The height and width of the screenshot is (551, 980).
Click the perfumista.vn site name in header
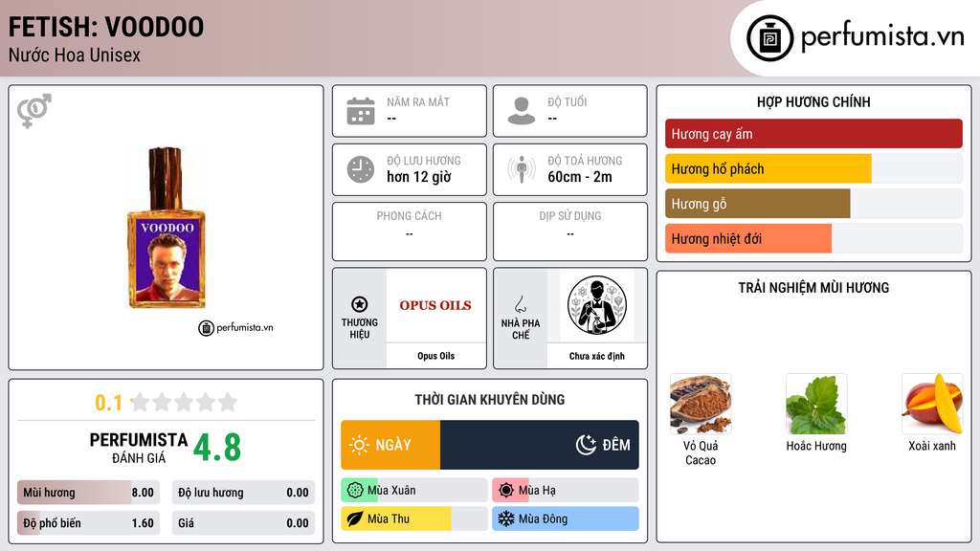point(882,36)
